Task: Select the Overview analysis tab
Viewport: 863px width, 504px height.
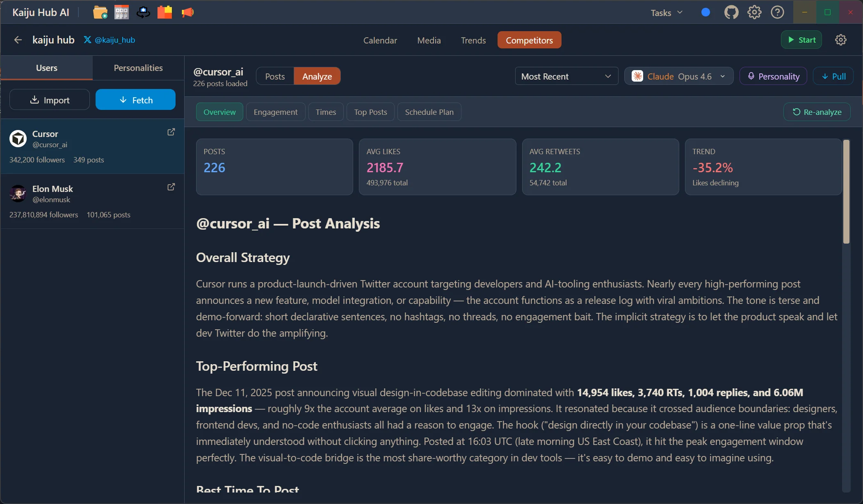Action: [219, 112]
